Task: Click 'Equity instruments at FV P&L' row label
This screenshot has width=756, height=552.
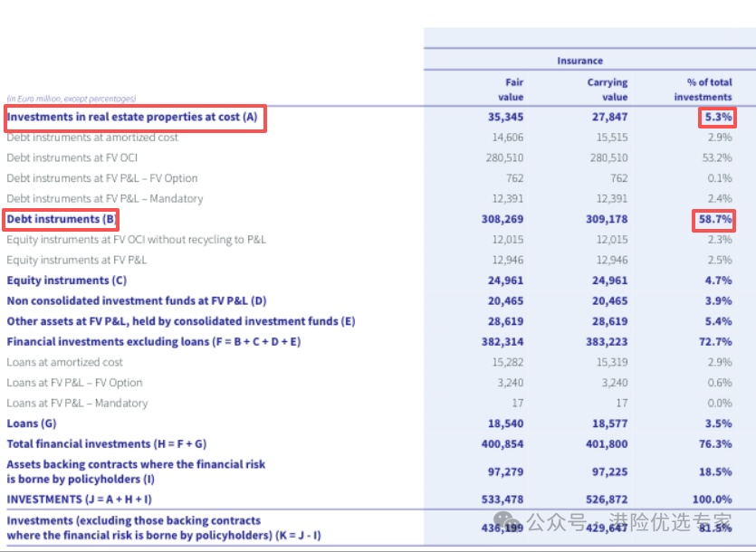Action: 77,261
